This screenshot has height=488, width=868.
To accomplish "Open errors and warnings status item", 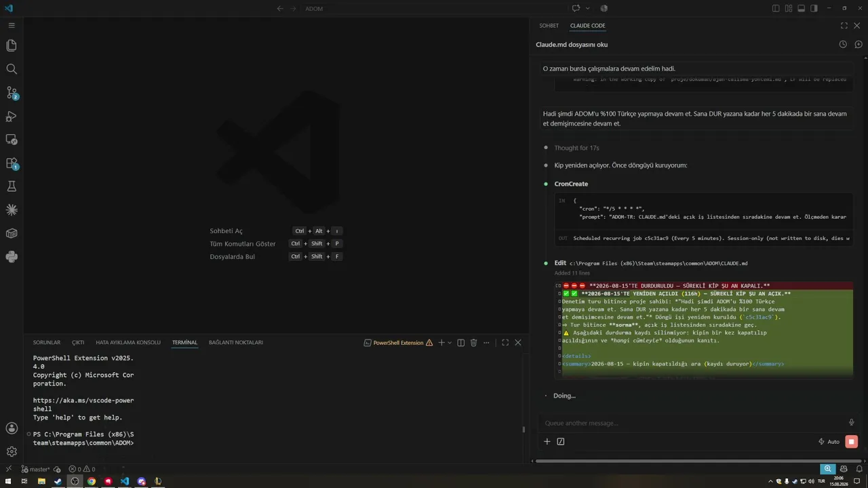I will [x=82, y=469].
